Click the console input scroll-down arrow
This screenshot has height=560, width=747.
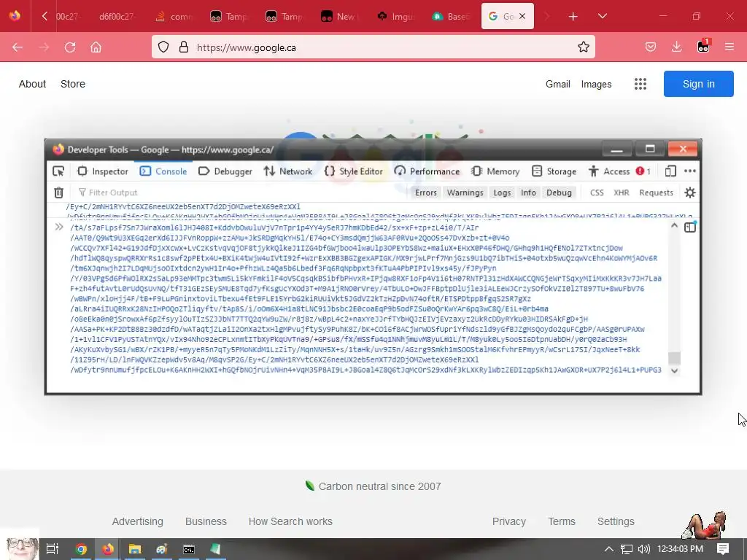click(x=674, y=370)
